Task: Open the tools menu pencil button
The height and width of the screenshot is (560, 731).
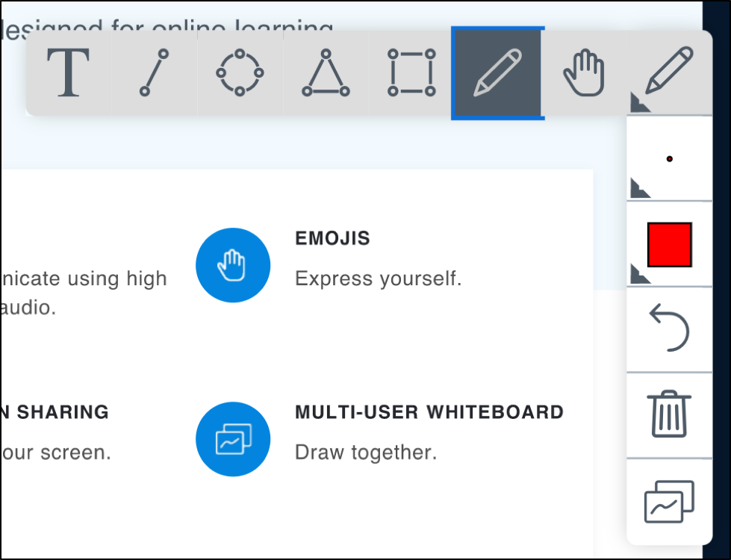Action: [669, 72]
